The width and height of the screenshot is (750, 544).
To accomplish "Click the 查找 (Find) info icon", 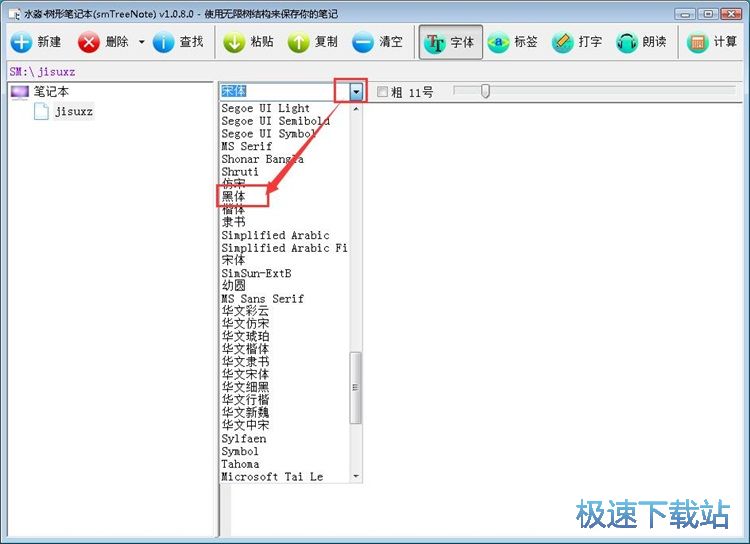I will (163, 42).
